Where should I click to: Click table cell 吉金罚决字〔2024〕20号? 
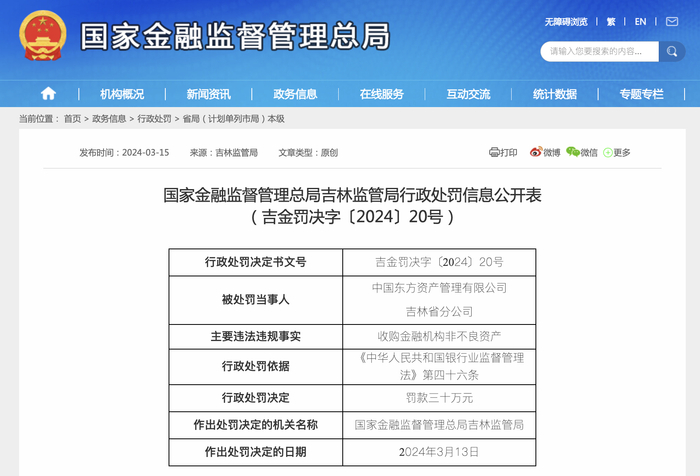click(439, 262)
